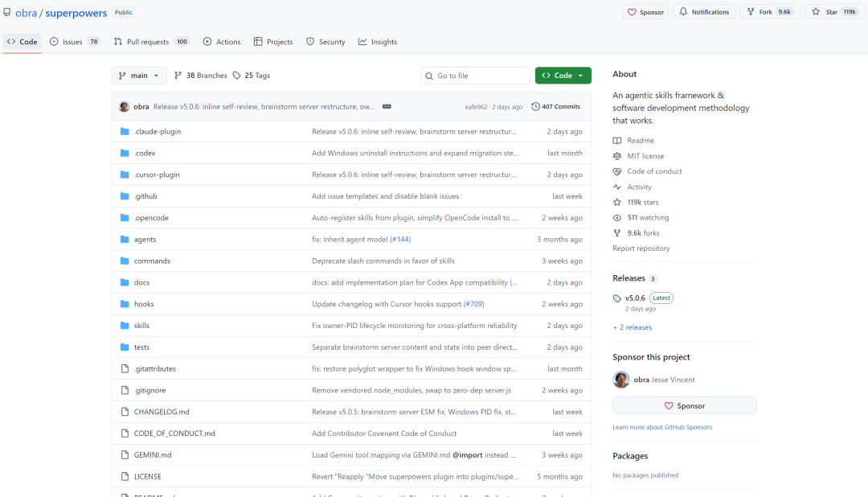Open the CHANGELOG.md file

point(162,412)
